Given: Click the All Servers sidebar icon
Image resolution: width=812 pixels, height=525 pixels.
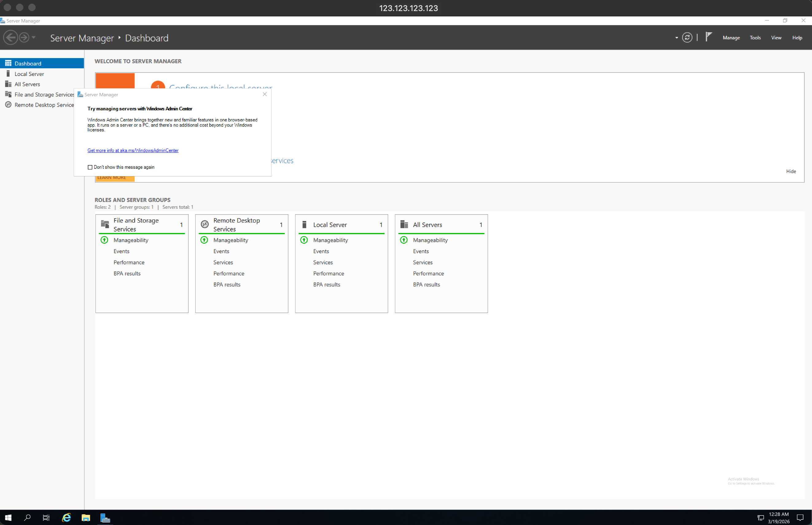Looking at the screenshot, I should click(x=8, y=84).
